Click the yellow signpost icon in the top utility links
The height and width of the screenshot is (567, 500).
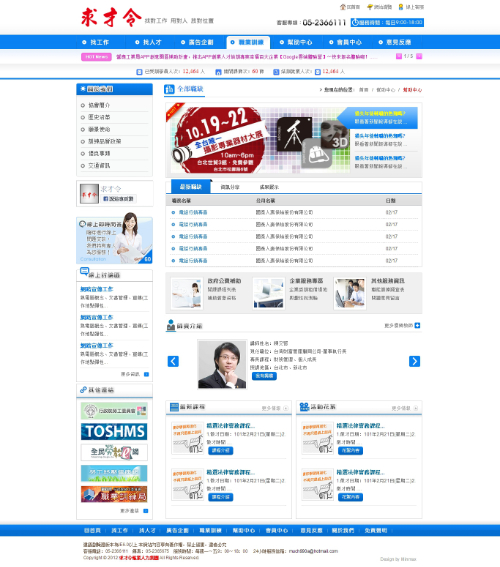click(x=370, y=7)
